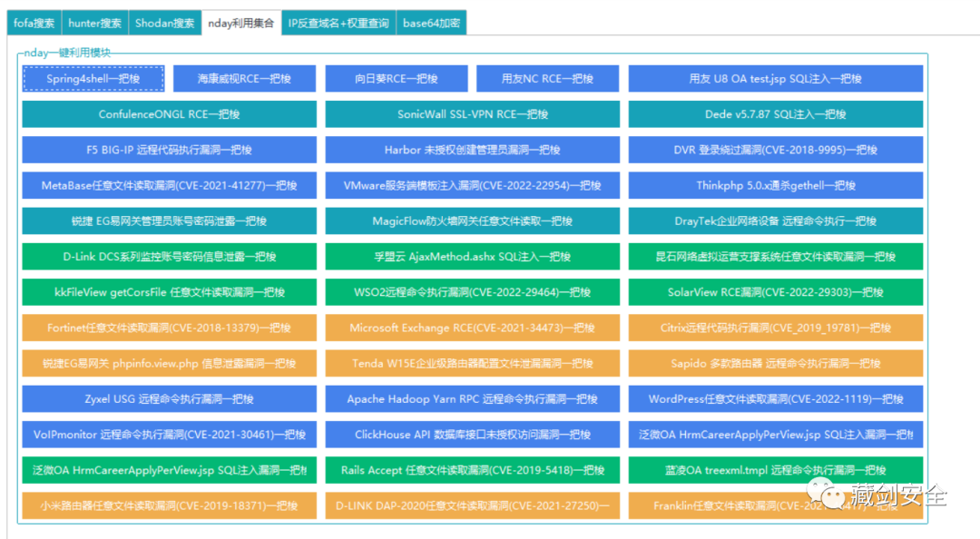Image resolution: width=980 pixels, height=539 pixels.
Task: Click the blue 泛微OA HrmCareerApplyPerView.jsp button
Action: click(x=776, y=436)
